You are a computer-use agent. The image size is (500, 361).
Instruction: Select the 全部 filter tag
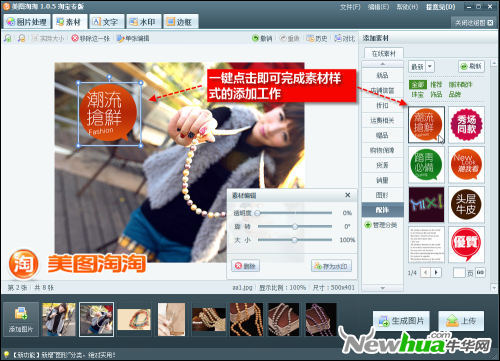click(418, 84)
